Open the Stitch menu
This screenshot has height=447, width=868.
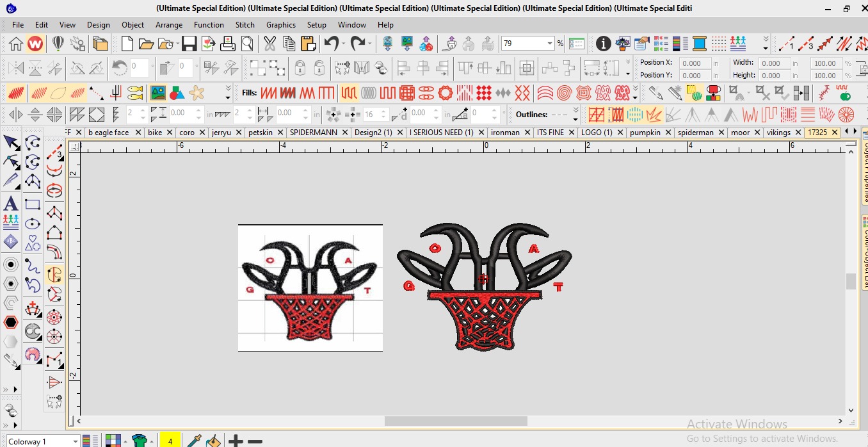click(x=245, y=24)
